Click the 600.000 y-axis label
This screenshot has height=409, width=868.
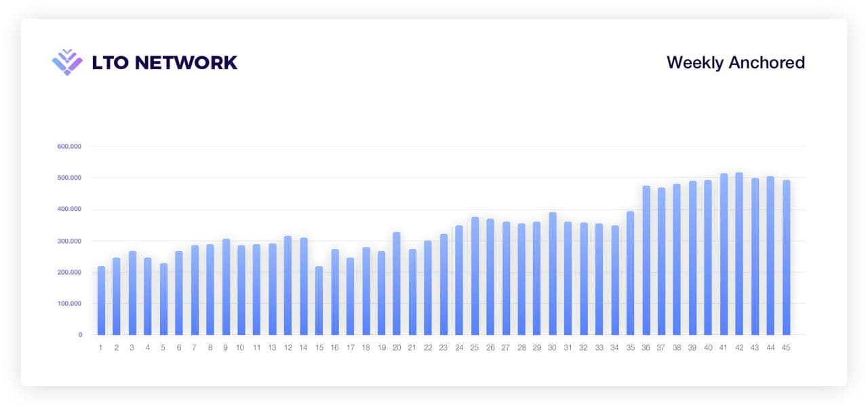point(69,147)
